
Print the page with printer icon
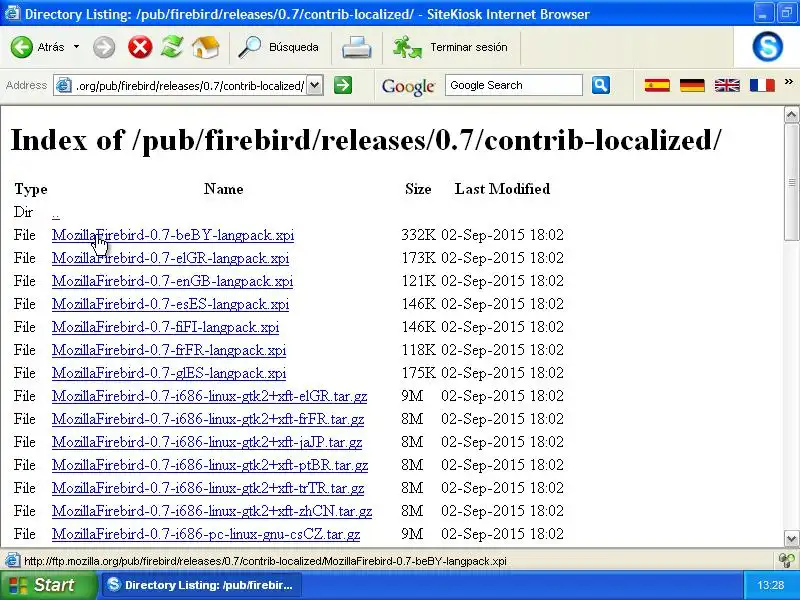pos(357,47)
